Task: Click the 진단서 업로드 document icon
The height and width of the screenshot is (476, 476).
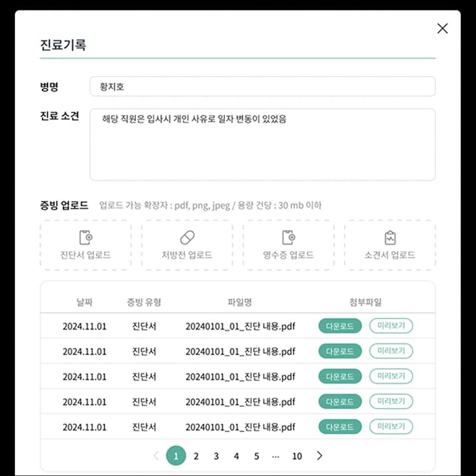Action: 86,237
